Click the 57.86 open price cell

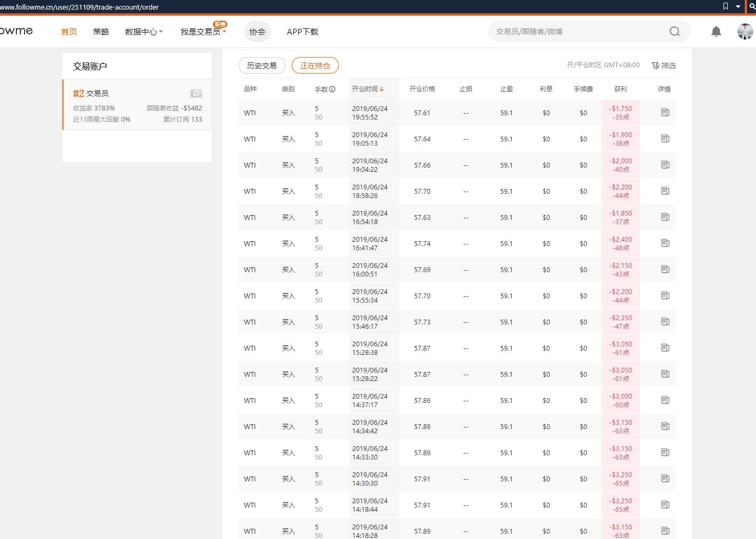[422, 401]
